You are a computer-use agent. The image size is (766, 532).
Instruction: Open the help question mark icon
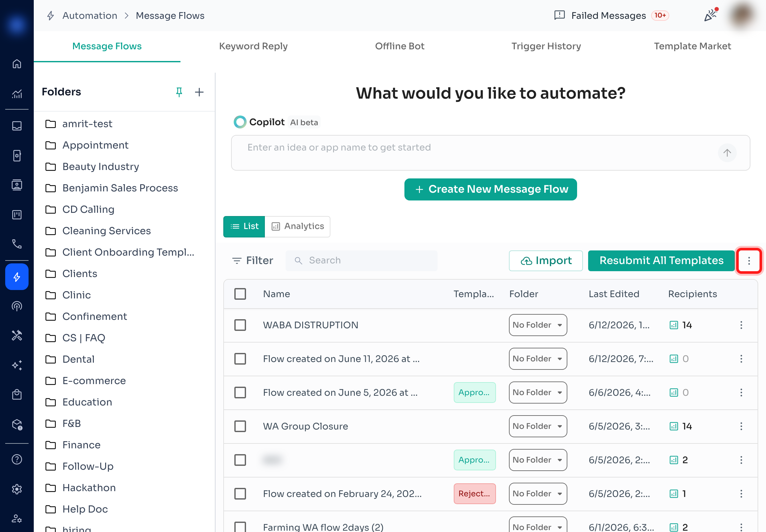17,459
